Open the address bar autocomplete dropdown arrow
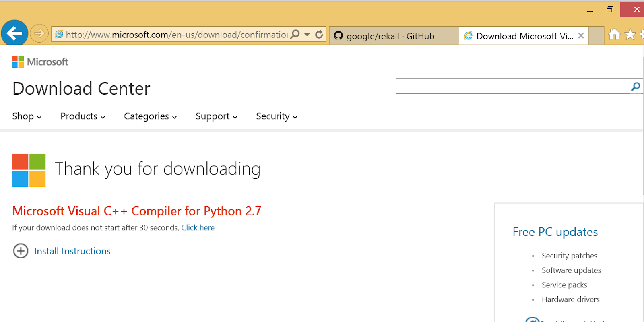This screenshot has height=322, width=644. [x=307, y=35]
